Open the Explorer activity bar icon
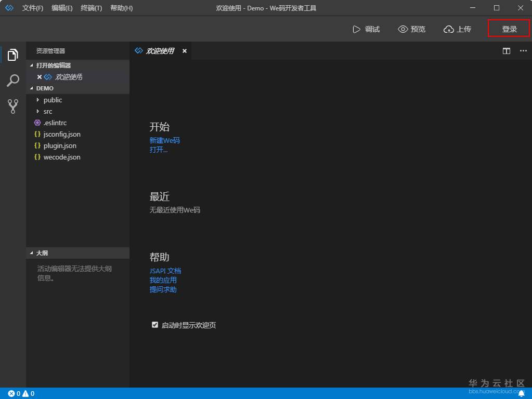 click(12, 55)
